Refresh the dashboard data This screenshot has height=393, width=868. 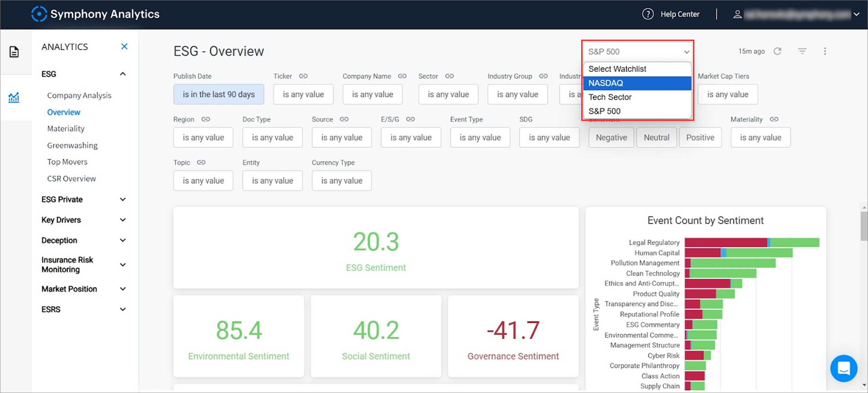(x=777, y=51)
